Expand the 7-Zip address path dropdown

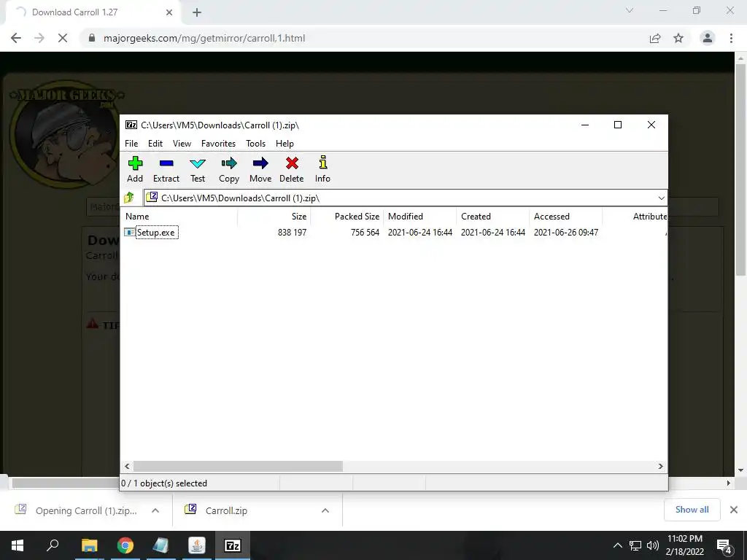click(661, 198)
